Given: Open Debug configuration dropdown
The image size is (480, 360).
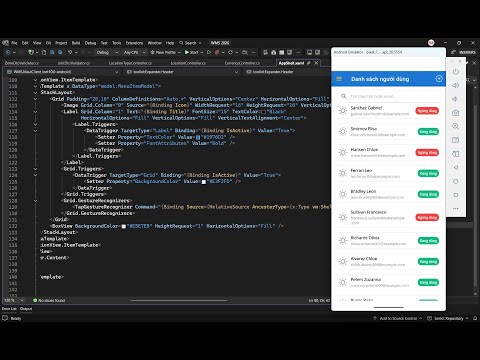Looking at the screenshot, I should 107,52.
